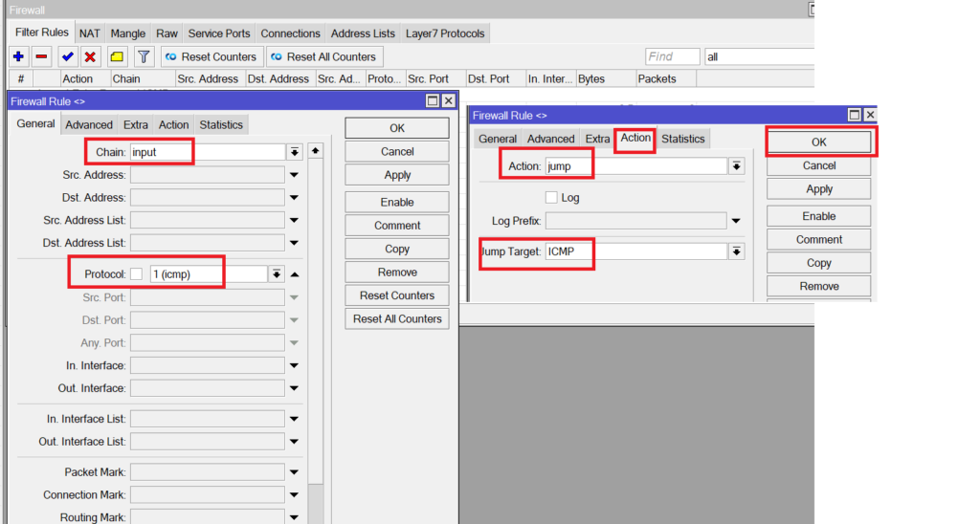Click the Protocol value field
The width and height of the screenshot is (980, 524).
coord(209,274)
